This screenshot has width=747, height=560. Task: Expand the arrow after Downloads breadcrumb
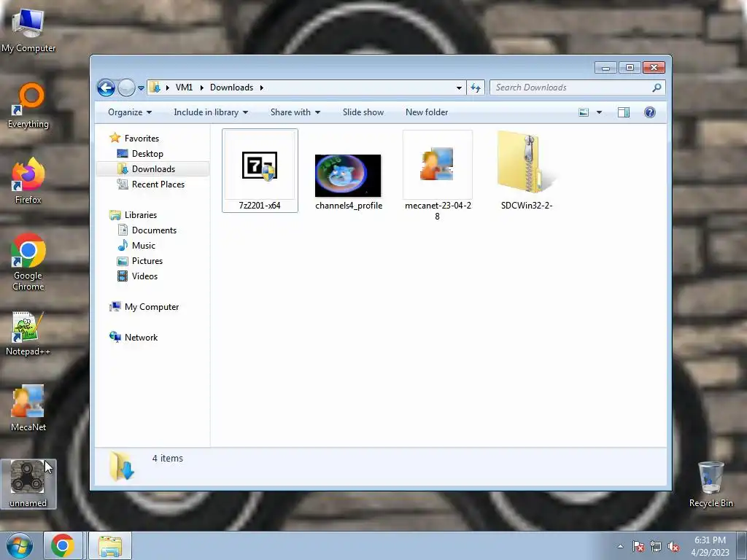[x=262, y=87]
